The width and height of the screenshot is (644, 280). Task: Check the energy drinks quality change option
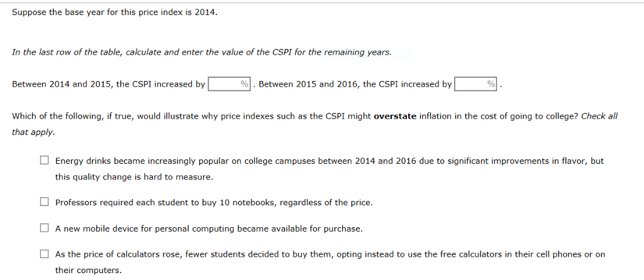45,161
